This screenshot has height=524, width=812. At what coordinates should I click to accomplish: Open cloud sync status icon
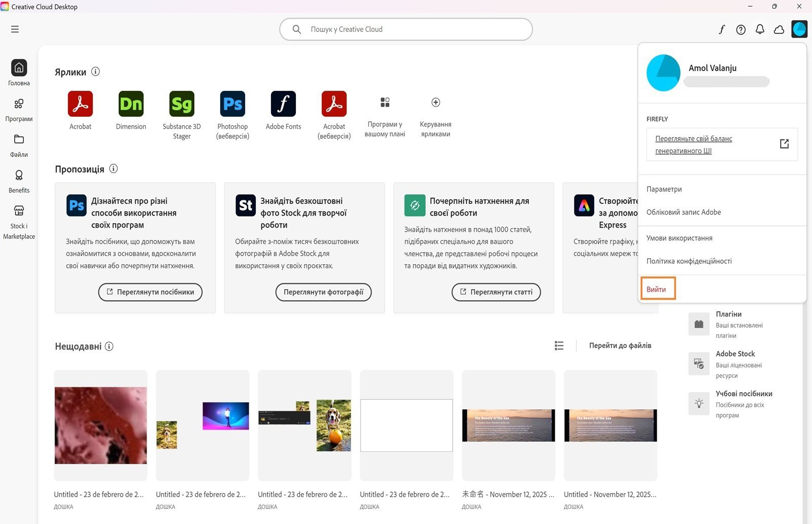[779, 29]
